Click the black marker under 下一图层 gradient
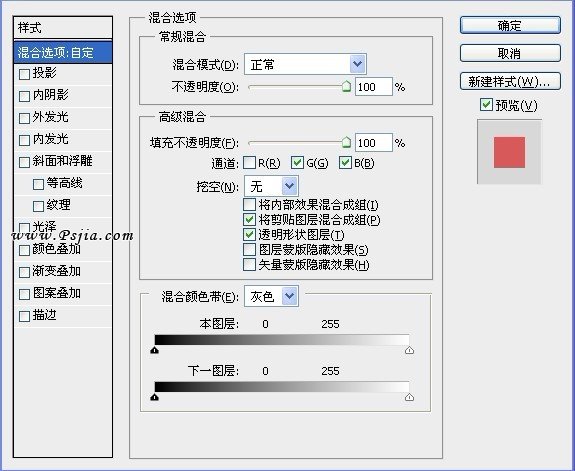The width and height of the screenshot is (575, 471). 154,397
